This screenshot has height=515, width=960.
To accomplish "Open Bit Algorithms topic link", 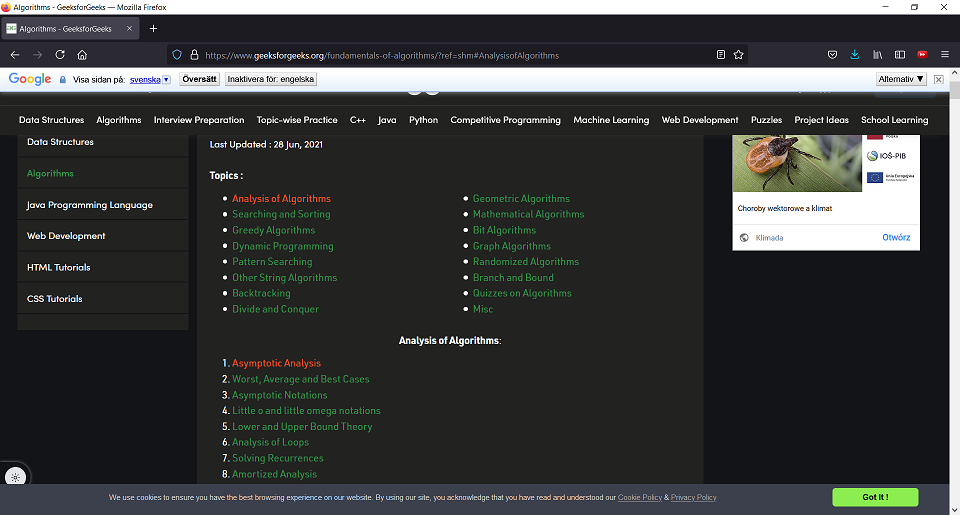I will [x=504, y=230].
